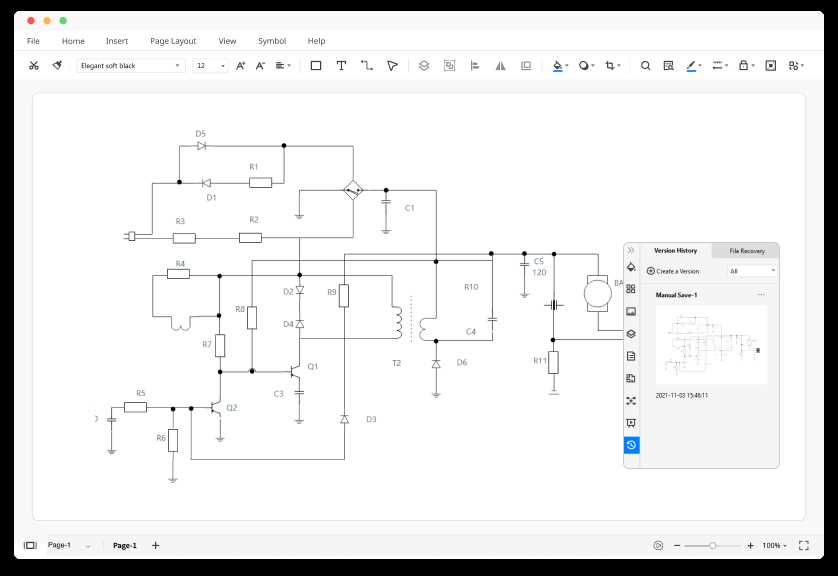Expand the arrange tools dropdown
The height and width of the screenshot is (576, 838).
[802, 66]
